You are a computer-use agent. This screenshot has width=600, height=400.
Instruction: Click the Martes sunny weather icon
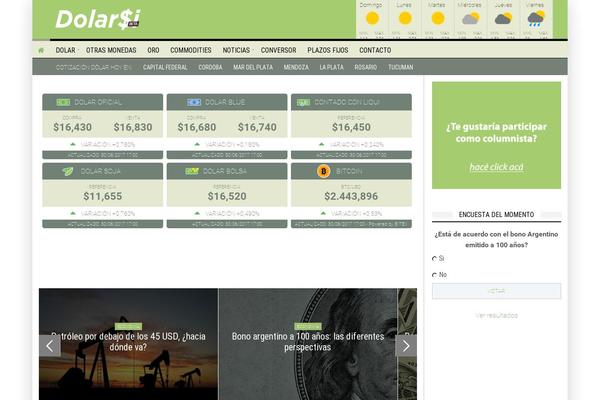point(438,18)
